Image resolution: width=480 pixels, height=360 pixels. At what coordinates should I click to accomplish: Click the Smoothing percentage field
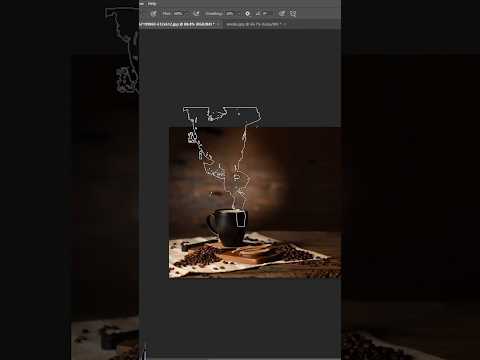click(x=230, y=14)
